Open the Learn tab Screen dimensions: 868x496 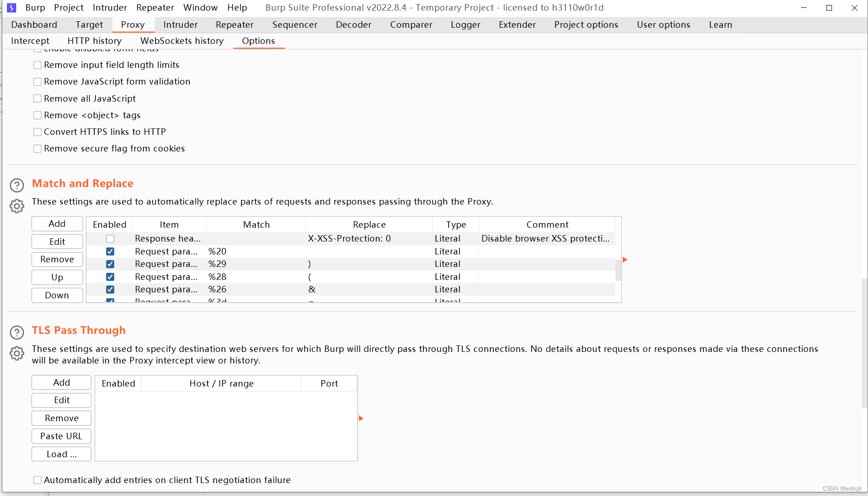721,25
